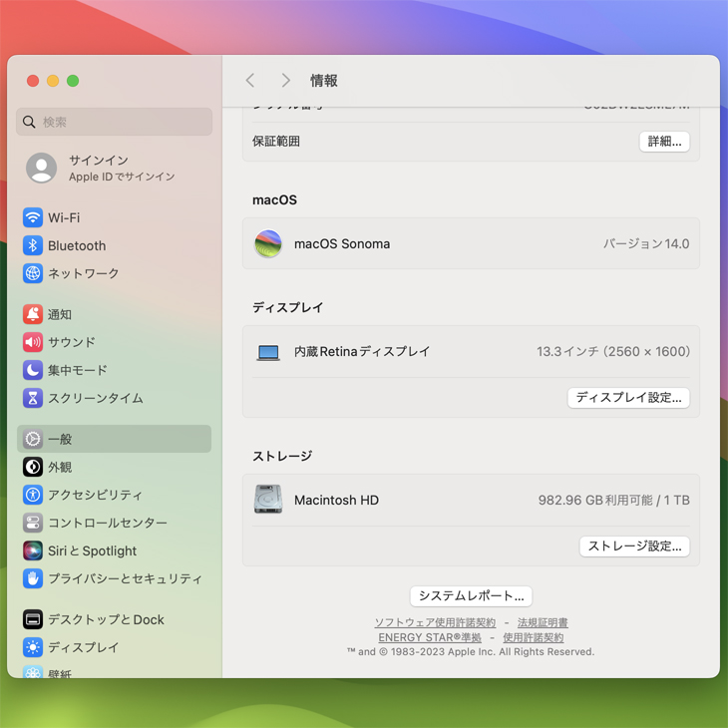The image size is (728, 728).
Task: Open 通知 bell icon in sidebar
Action: click(x=33, y=314)
